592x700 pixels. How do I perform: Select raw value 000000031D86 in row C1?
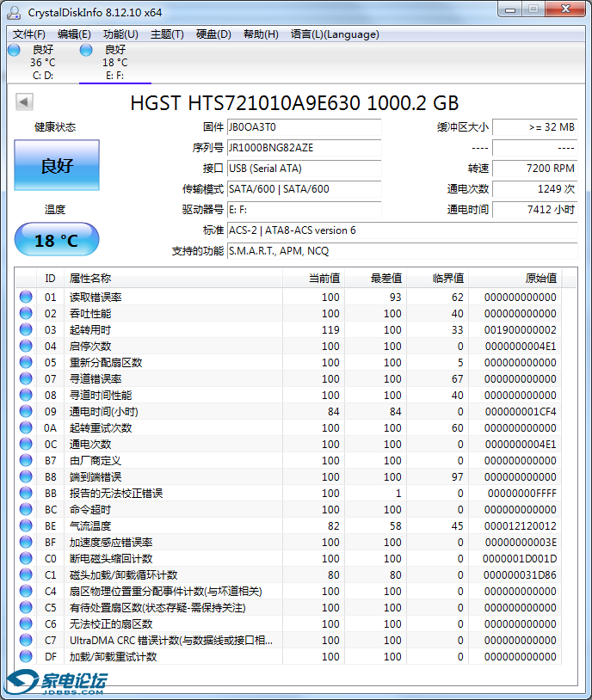[x=520, y=575]
